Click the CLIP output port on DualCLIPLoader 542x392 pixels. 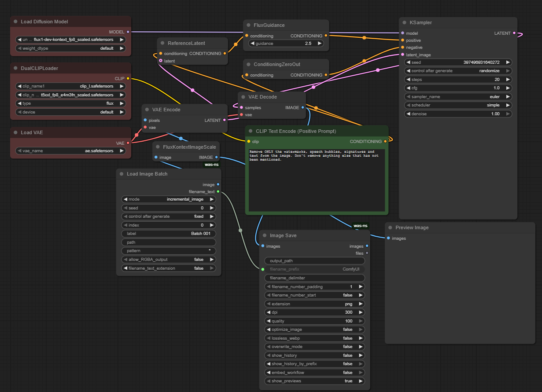128,78
